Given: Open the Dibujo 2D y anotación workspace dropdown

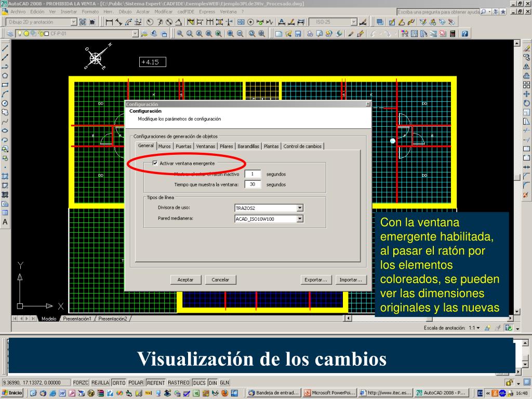Looking at the screenshot, I should pos(74,22).
